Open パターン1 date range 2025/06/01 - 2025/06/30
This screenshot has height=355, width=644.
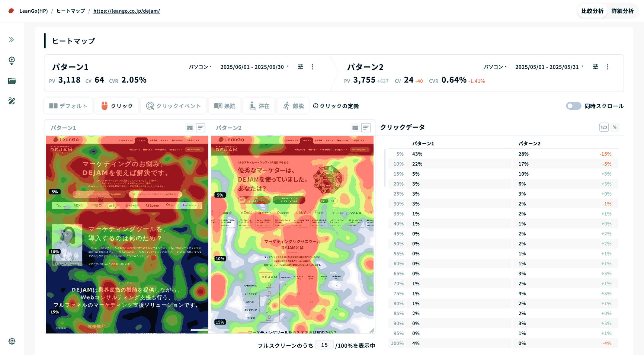tap(254, 67)
